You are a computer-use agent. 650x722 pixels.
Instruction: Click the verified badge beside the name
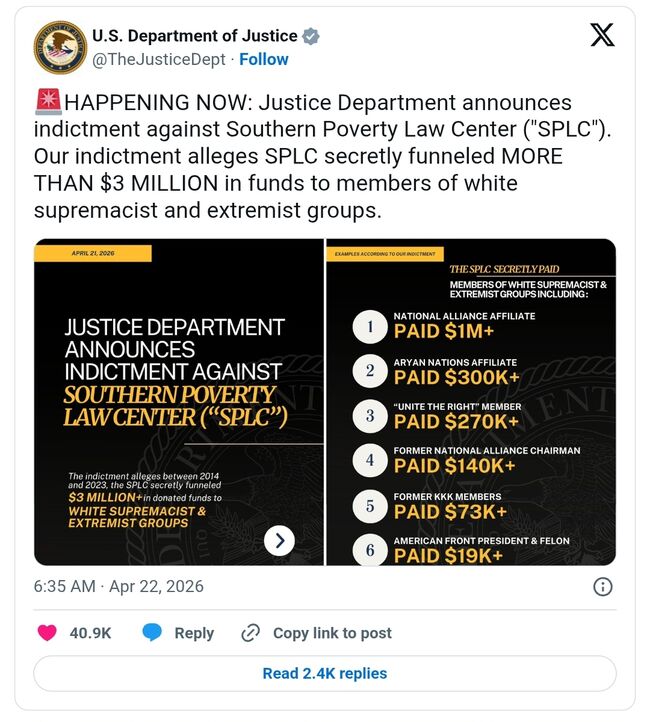pyautogui.click(x=311, y=36)
